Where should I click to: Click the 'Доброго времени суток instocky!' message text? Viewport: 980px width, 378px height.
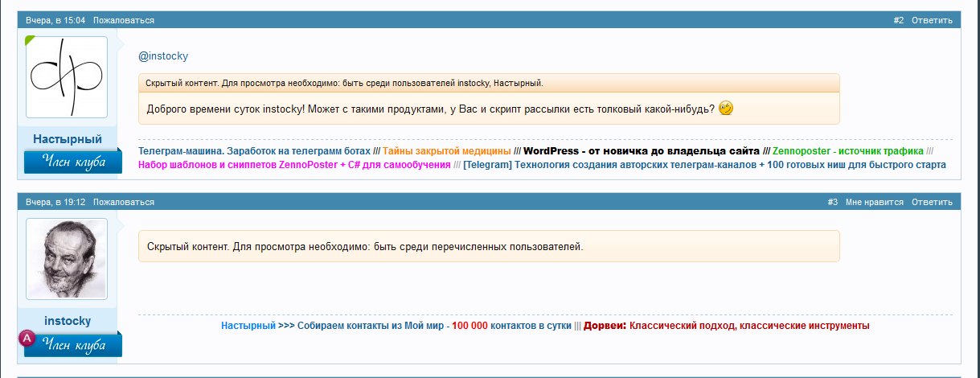(x=429, y=108)
